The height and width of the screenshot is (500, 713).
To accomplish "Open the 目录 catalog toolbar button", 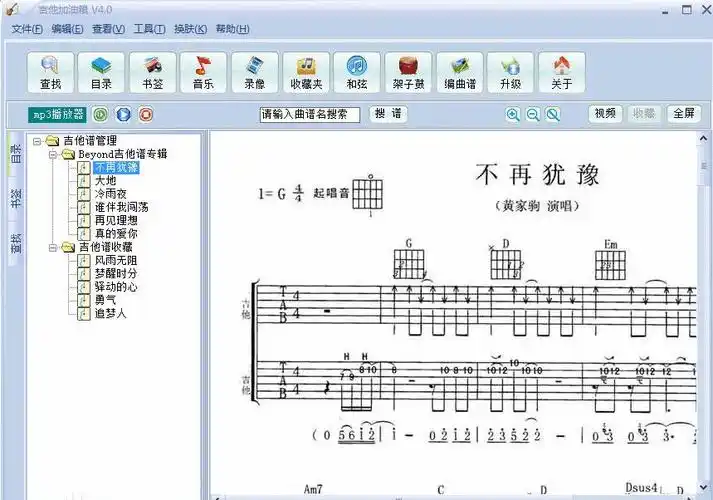I will (101, 73).
